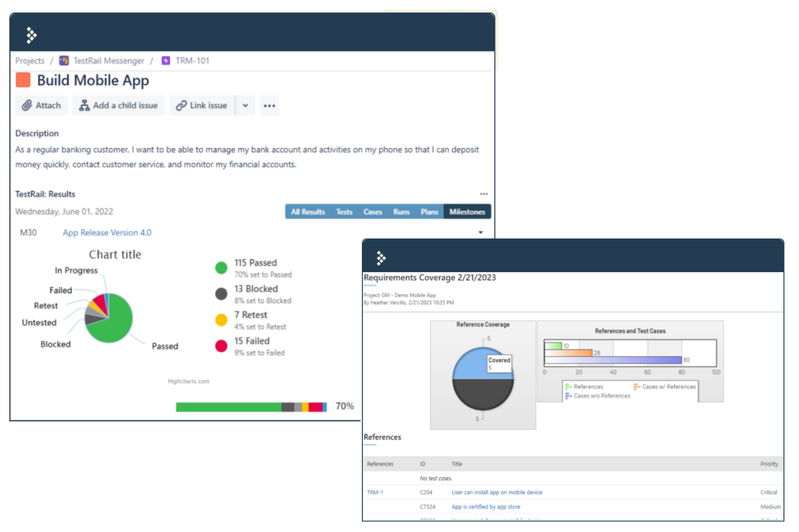The width and height of the screenshot is (799, 532).
Task: Open the App Release Version 4.0 link
Action: 107,233
